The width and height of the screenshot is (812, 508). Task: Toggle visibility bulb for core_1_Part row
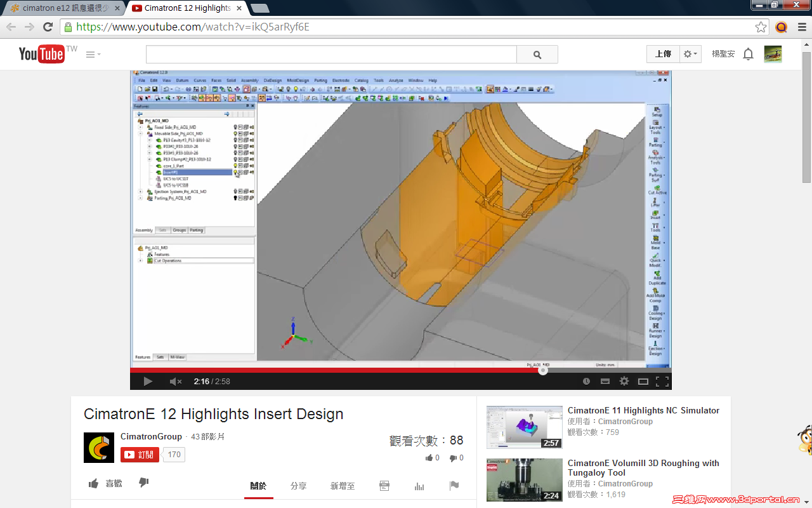(235, 166)
